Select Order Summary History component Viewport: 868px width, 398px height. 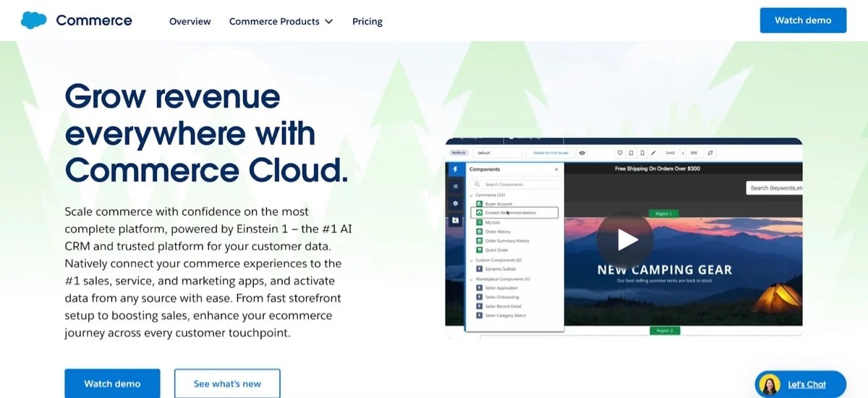503,241
